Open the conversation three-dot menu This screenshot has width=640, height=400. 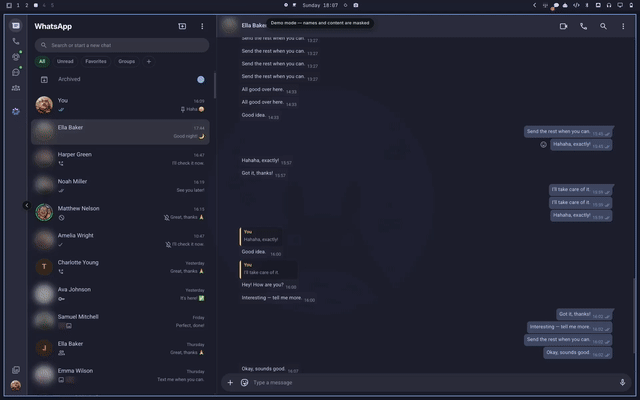pyautogui.click(x=623, y=26)
